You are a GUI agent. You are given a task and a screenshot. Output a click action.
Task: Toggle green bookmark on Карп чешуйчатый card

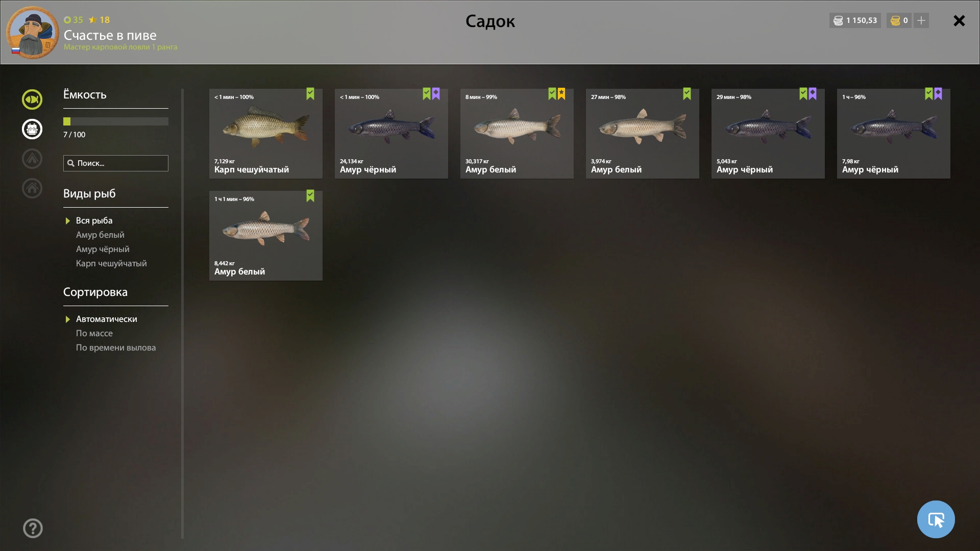310,94
